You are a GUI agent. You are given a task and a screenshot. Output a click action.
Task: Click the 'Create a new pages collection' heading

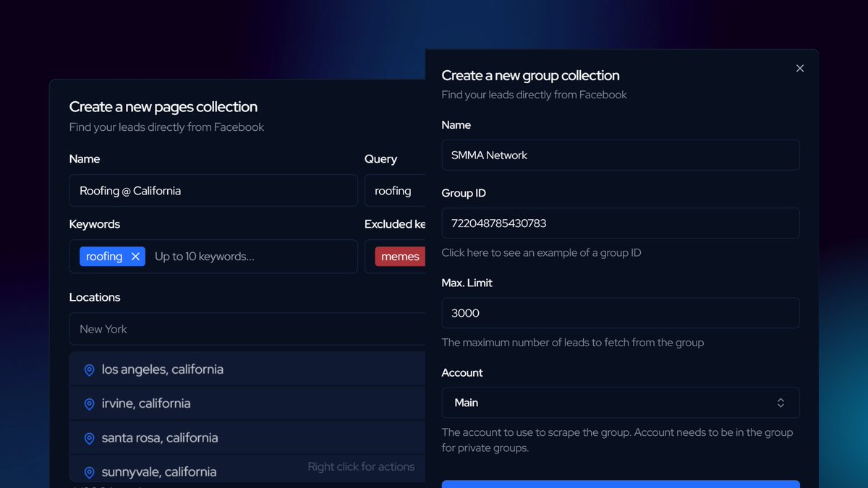click(x=163, y=107)
